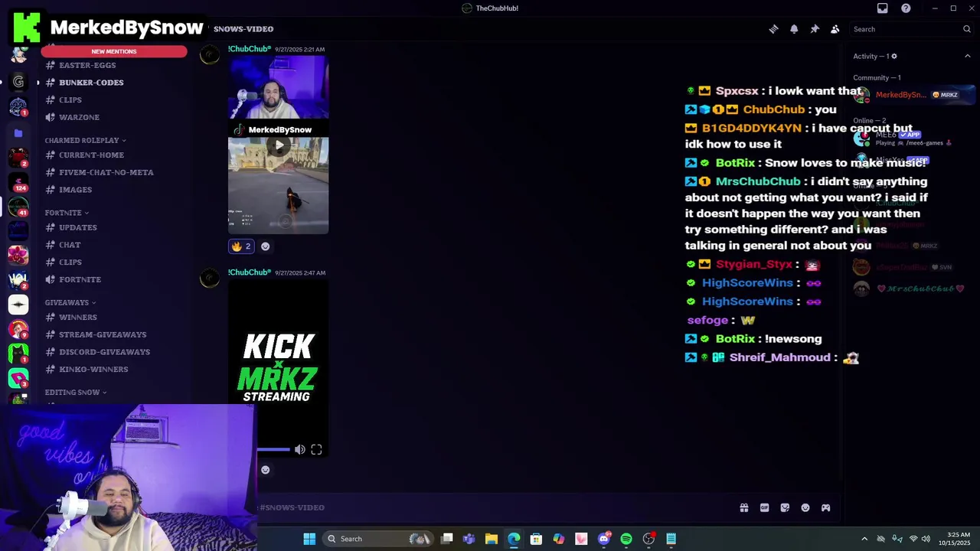Adjust the video volume slider
980x551 pixels.
(274, 449)
